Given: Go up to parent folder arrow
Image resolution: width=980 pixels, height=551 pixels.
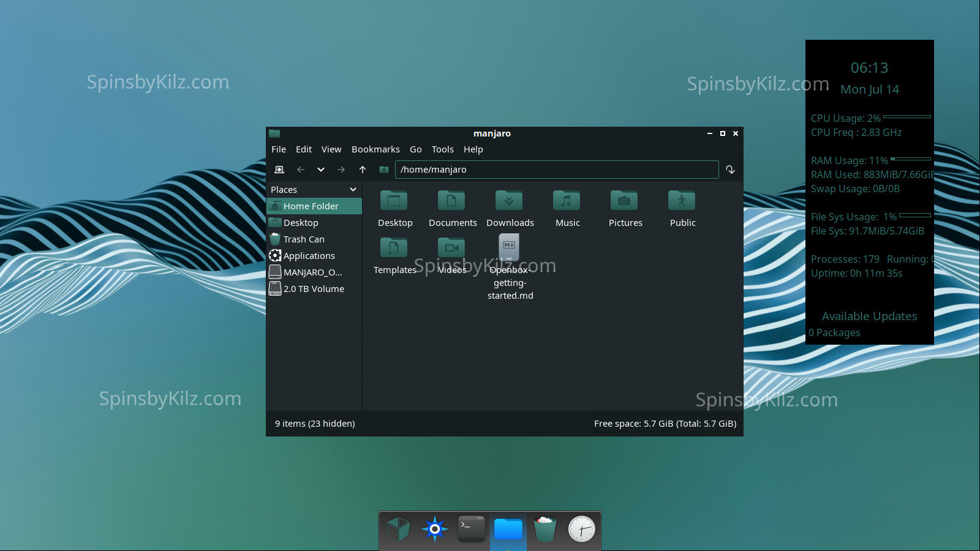Looking at the screenshot, I should pyautogui.click(x=363, y=170).
